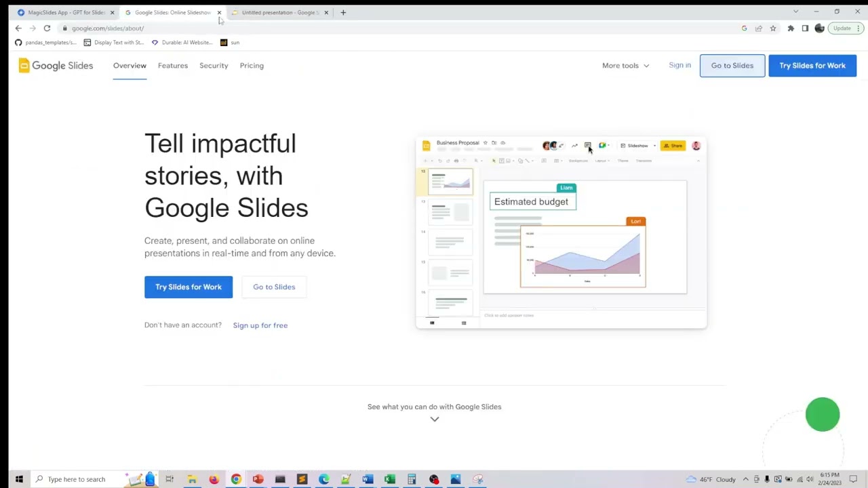Screen dimensions: 868x488
Task: Open the Pricing nav item
Action: [252, 66]
